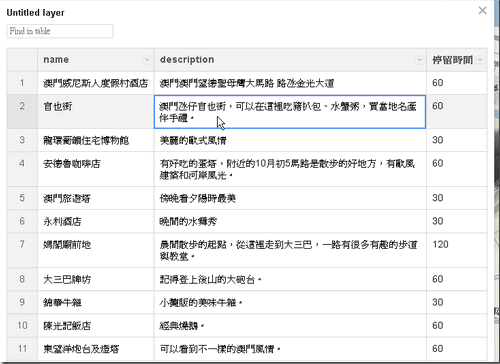Screen dimensions: 500x364
Task: Select the 東望洋炮台及燈塔 name cell
Action: pyautogui.click(x=96, y=349)
